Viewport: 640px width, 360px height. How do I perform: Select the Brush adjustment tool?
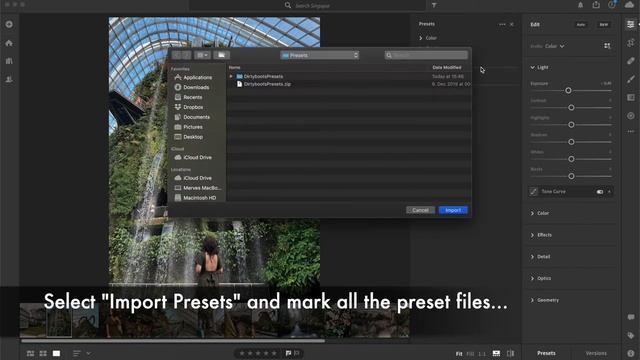click(x=631, y=79)
